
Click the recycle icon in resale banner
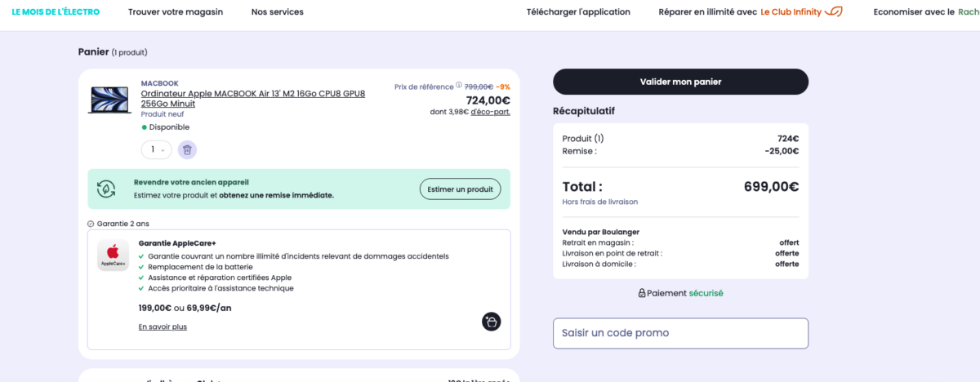pos(105,189)
